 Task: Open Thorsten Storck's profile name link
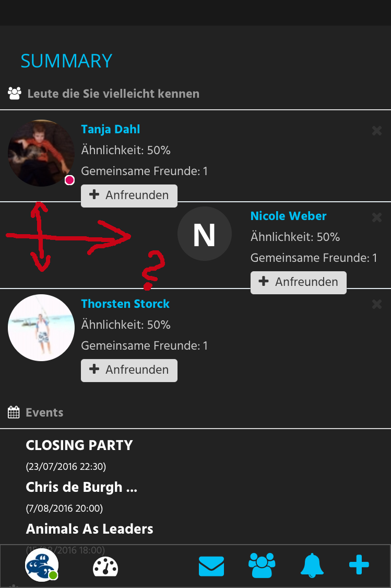(125, 304)
